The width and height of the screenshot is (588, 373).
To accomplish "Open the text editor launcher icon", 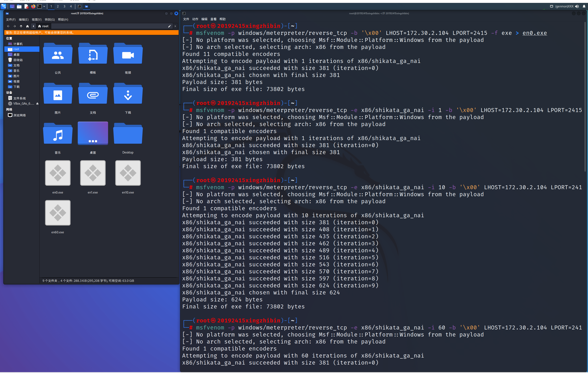I will click(x=26, y=6).
